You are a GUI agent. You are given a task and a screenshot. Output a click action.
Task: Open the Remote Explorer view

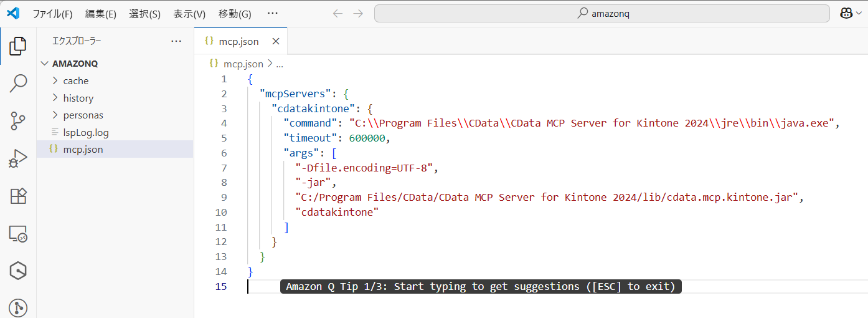tap(18, 234)
